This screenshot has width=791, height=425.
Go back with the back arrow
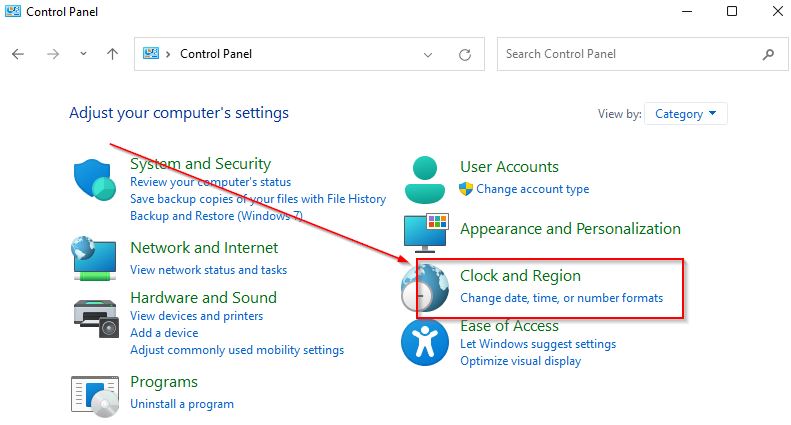click(18, 54)
